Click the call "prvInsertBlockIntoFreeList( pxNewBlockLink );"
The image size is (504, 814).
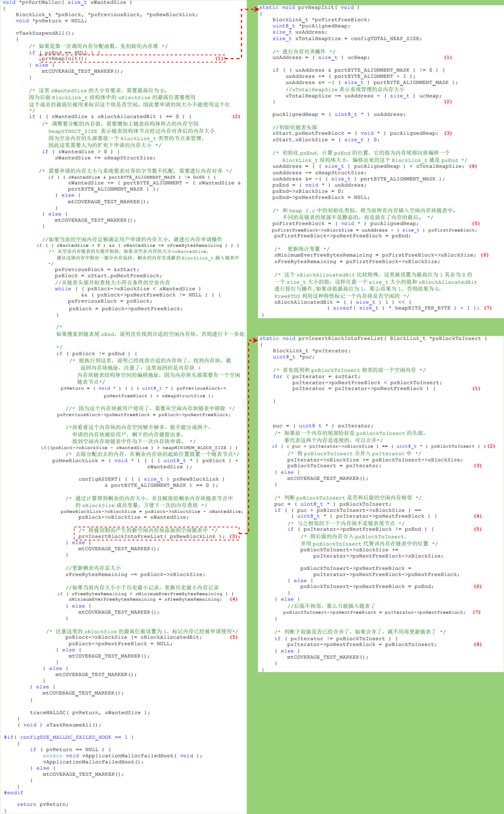coord(152,537)
